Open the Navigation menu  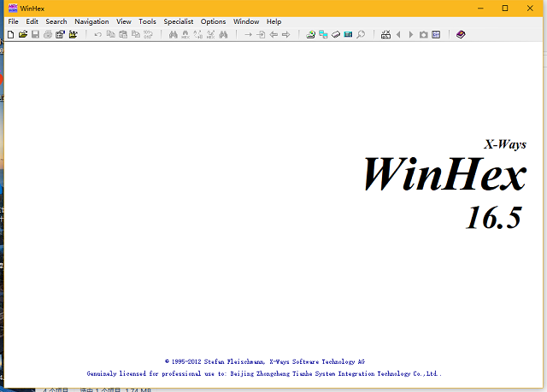91,21
